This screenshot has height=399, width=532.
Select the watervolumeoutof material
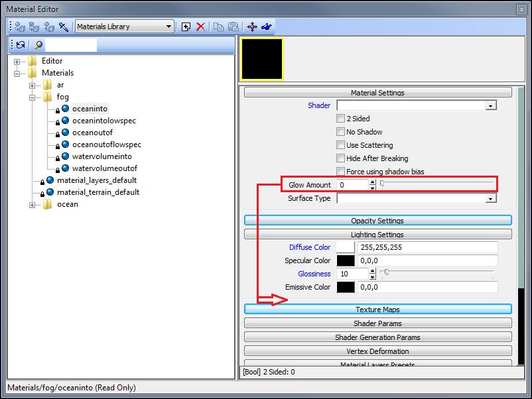click(105, 168)
